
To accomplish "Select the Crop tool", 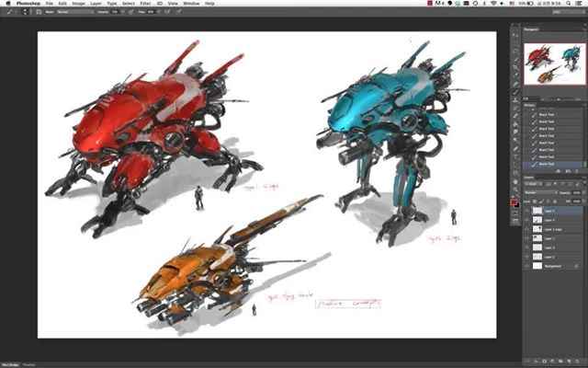I will pyautogui.click(x=515, y=67).
